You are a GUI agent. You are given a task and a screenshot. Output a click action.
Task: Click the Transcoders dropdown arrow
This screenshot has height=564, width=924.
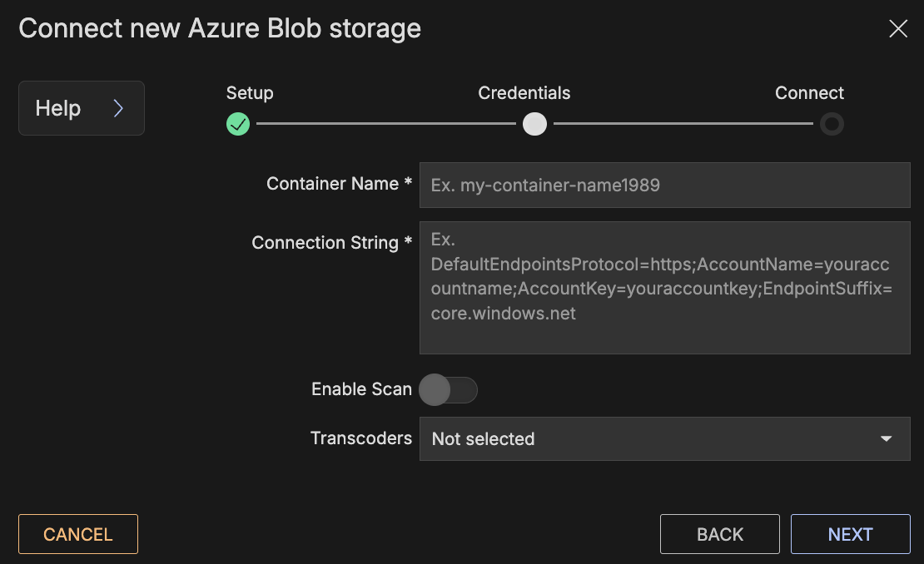click(887, 438)
